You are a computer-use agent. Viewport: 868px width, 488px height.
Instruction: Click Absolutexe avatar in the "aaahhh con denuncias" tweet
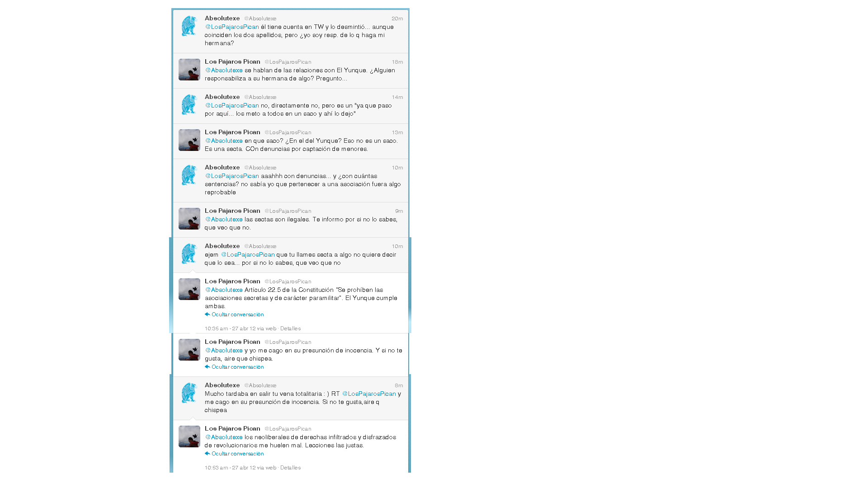pos(189,175)
